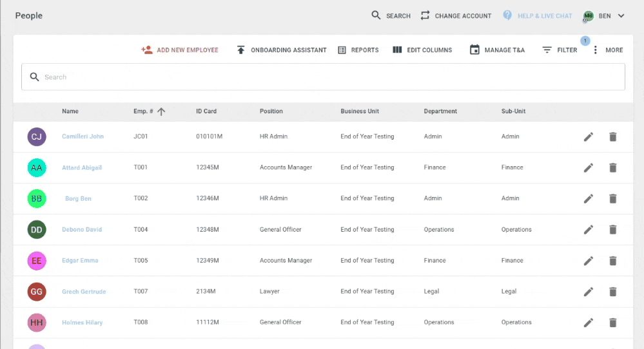Click CHANGE ACCOUNT label in header

tap(463, 16)
